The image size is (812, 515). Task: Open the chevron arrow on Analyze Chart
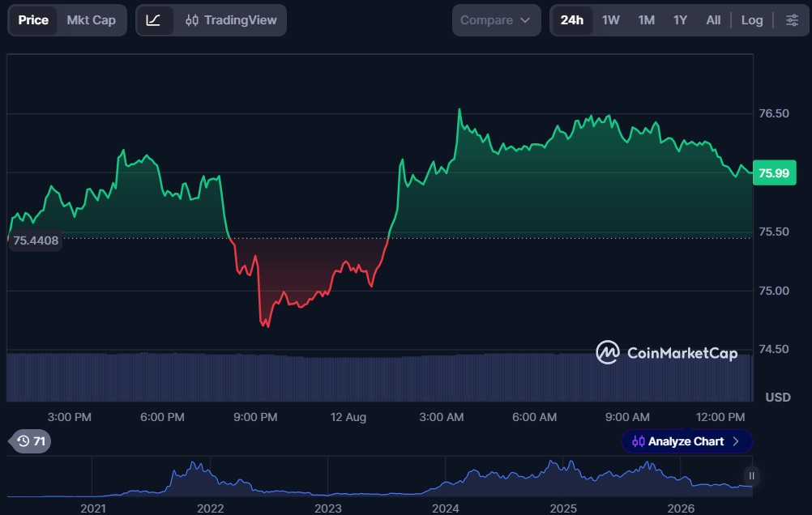736,441
